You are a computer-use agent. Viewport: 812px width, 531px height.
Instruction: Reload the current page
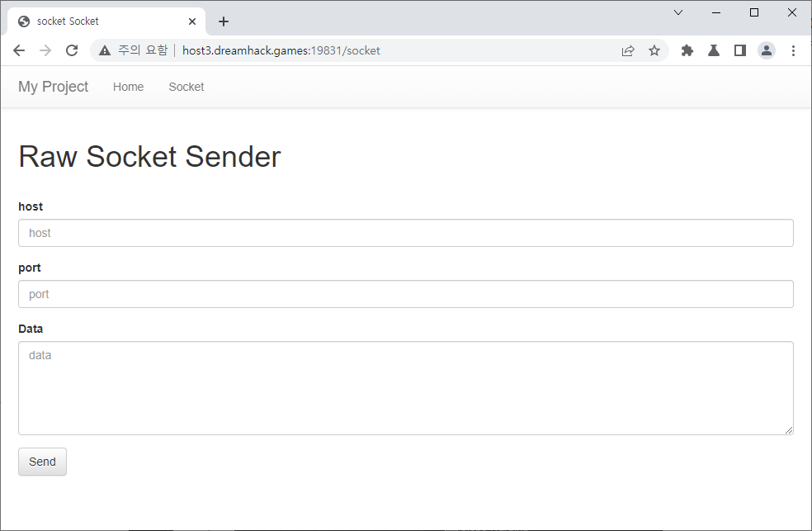[x=72, y=50]
